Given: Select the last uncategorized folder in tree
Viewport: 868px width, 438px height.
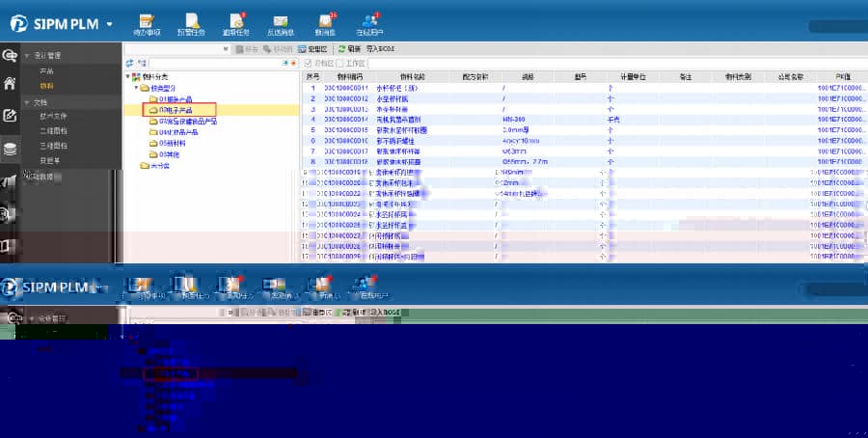Looking at the screenshot, I should [155, 166].
